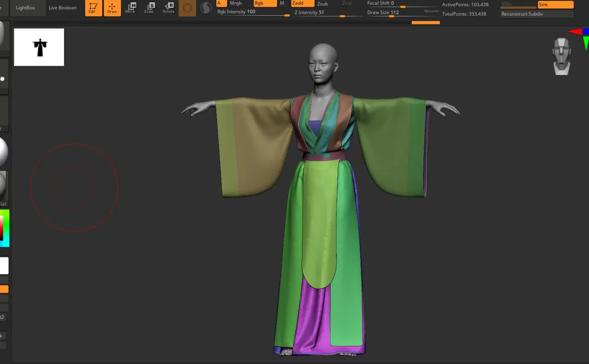Click the silhouette thumbnail preview
This screenshot has height=364, width=589.
tap(39, 47)
